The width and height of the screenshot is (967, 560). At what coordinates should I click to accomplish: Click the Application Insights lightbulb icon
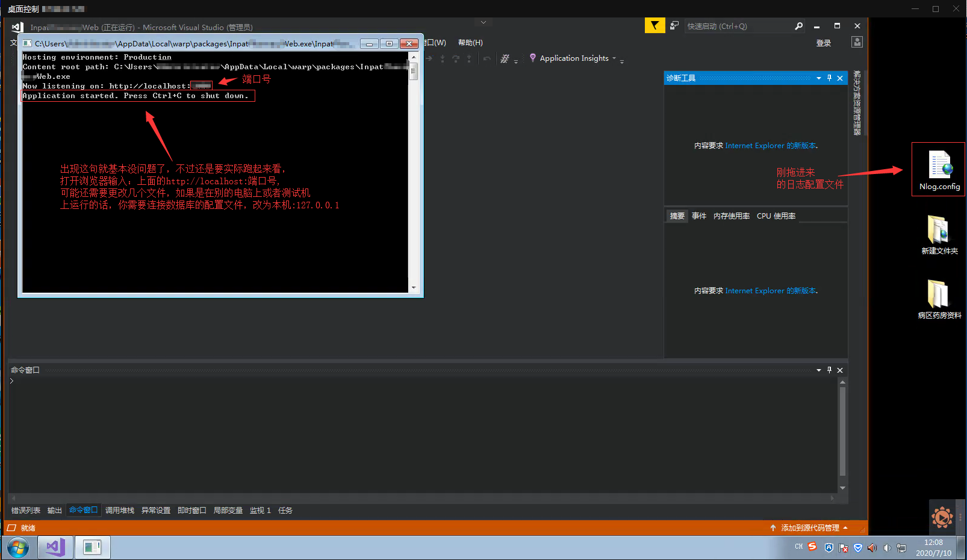pyautogui.click(x=532, y=58)
